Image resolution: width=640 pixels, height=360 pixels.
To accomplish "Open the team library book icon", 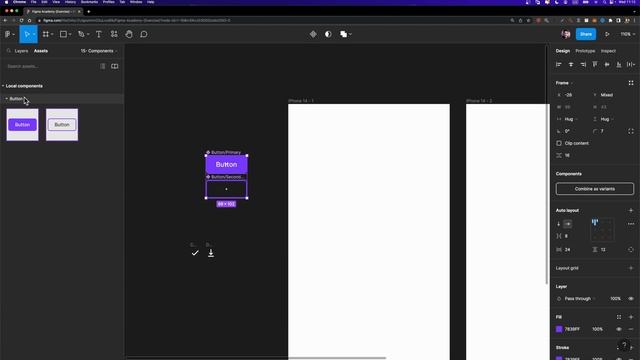I will [115, 66].
